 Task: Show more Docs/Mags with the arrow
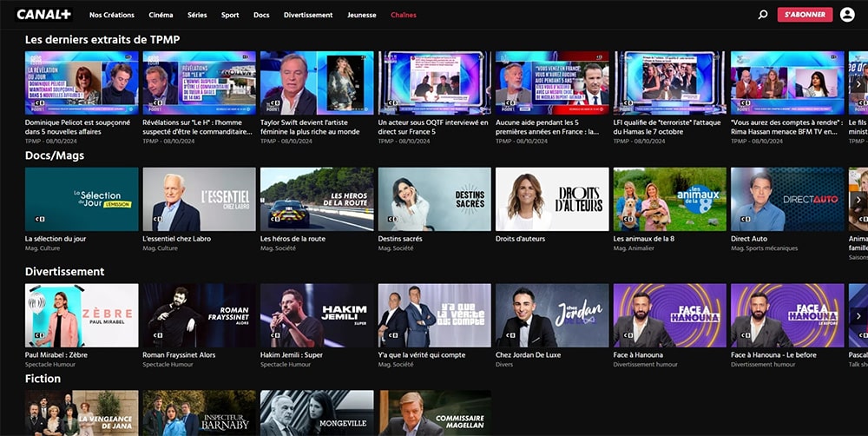pyautogui.click(x=858, y=200)
